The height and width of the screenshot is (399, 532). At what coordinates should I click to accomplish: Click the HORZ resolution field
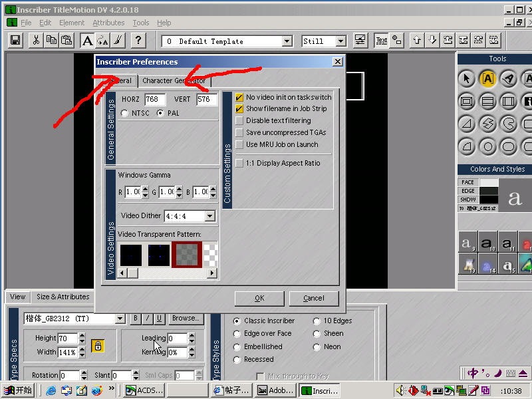tap(155, 99)
